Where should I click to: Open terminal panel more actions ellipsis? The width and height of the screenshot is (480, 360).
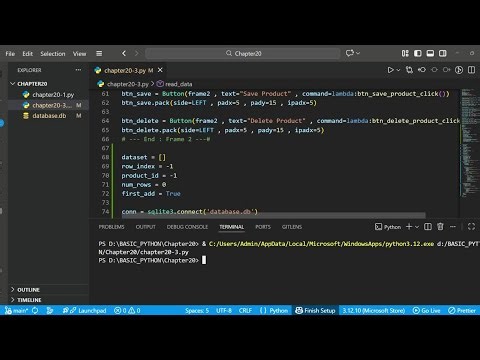(453, 227)
